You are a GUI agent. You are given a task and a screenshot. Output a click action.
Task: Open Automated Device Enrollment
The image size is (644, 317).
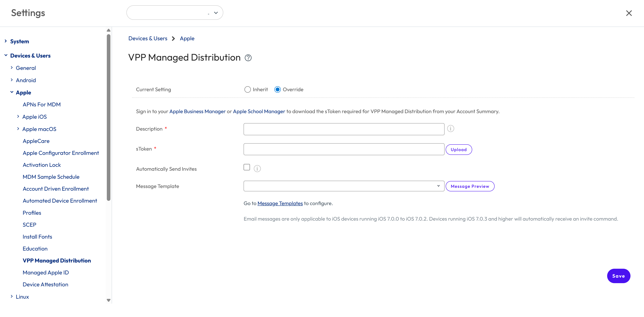pos(60,201)
